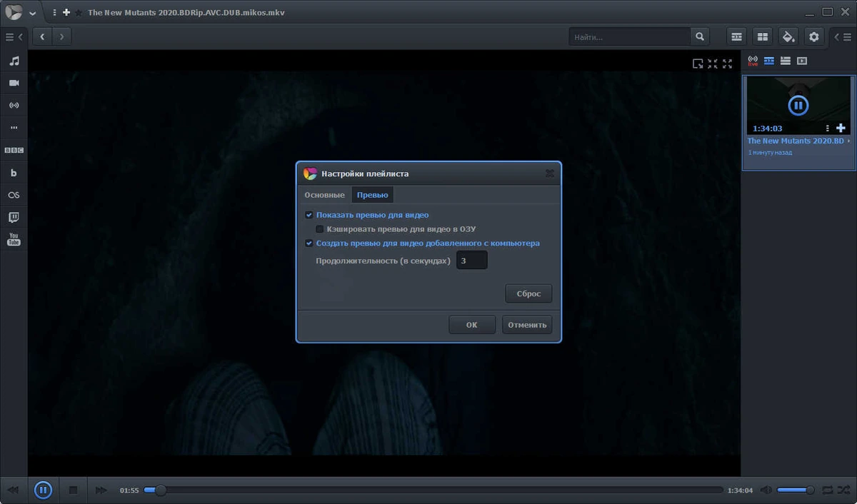Go forward with the right navigation arrow
This screenshot has height=504, width=857.
coord(62,36)
